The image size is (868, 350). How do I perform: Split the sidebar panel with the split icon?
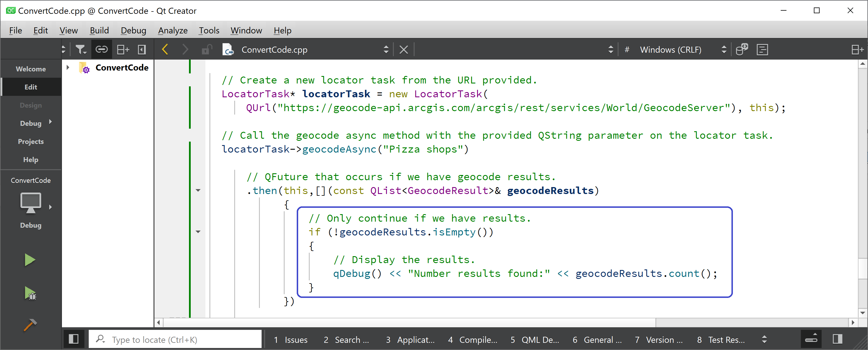(123, 50)
